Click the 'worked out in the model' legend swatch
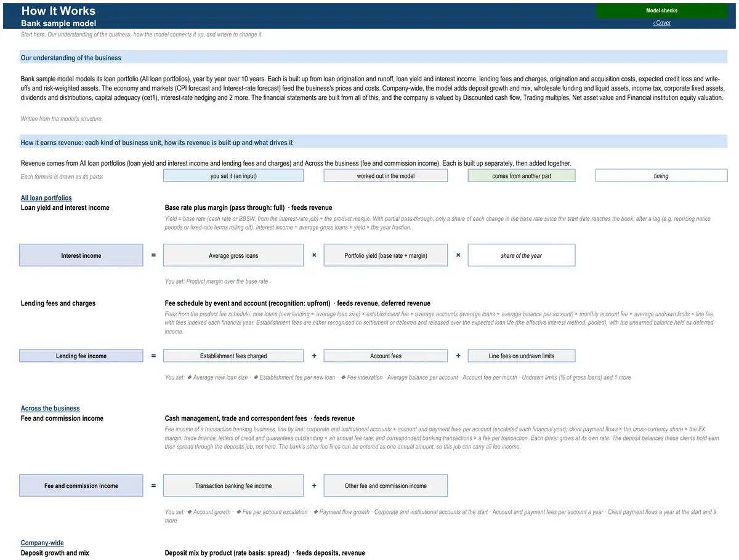 [x=386, y=176]
